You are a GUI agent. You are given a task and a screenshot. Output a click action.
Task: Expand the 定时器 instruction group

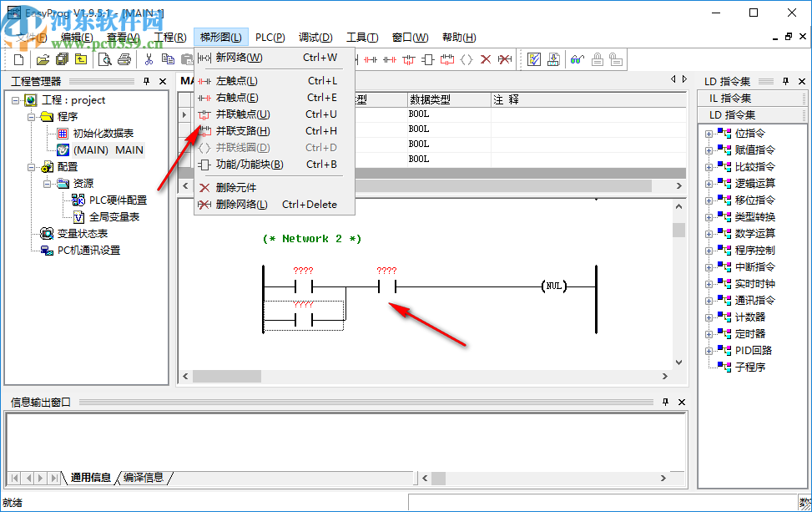[709, 334]
